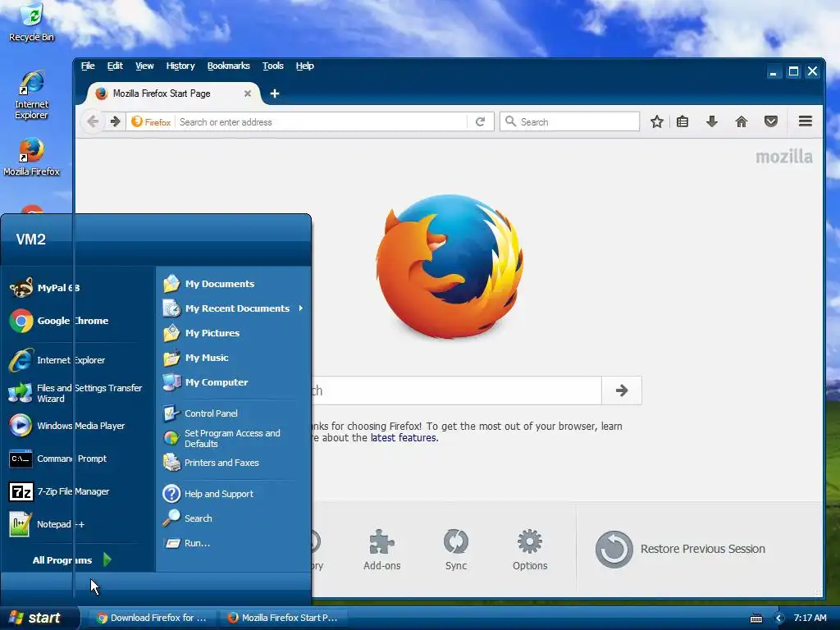Image resolution: width=840 pixels, height=630 pixels.
Task: Bookmark this page with the star icon
Action: tap(657, 121)
